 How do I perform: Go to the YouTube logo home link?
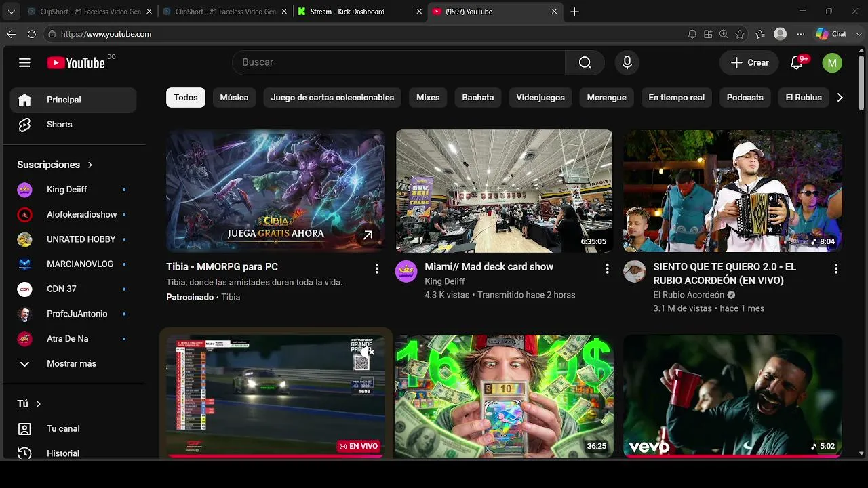76,63
